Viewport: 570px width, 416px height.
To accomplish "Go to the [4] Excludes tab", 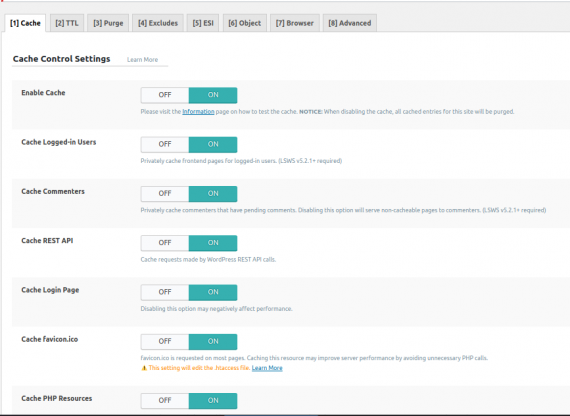I will (x=158, y=23).
